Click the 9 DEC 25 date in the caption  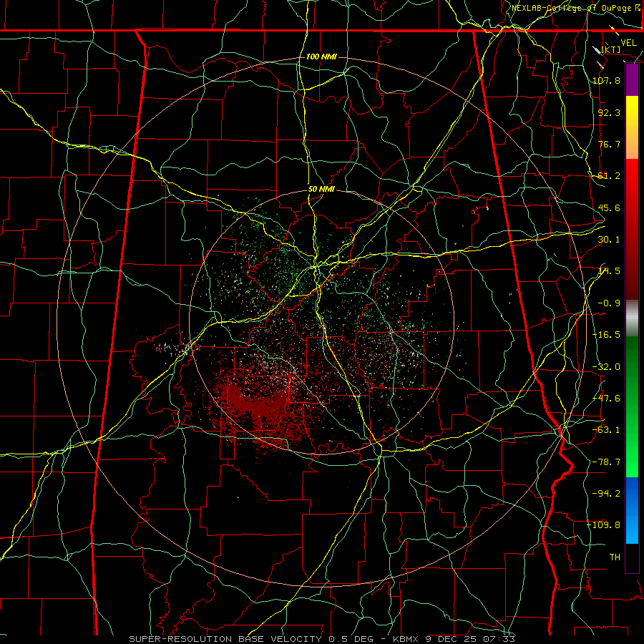[x=451, y=639]
